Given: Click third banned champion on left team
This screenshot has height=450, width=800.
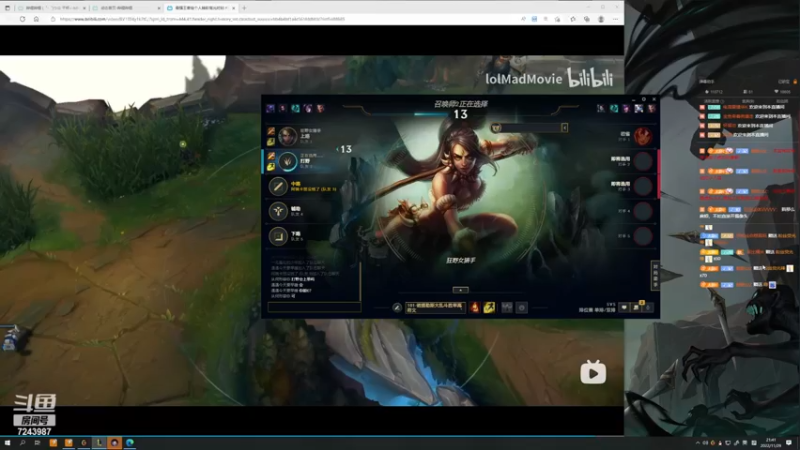Looking at the screenshot, I should coord(295,108).
